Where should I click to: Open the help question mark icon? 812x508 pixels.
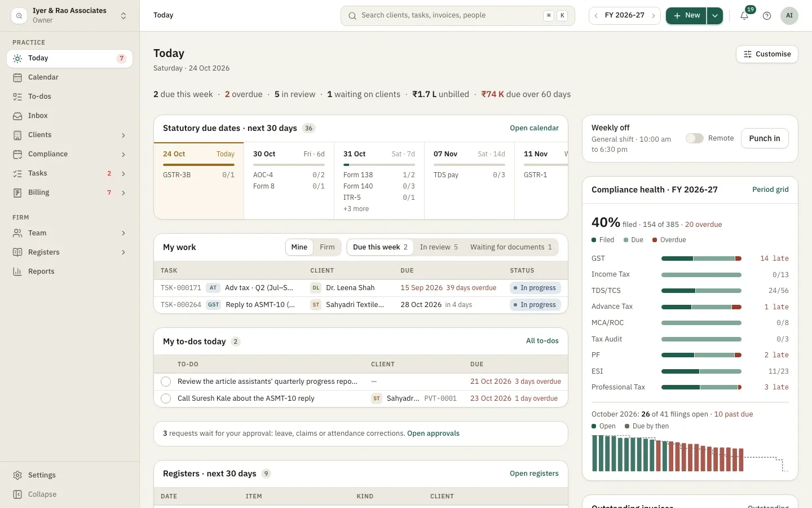(767, 16)
